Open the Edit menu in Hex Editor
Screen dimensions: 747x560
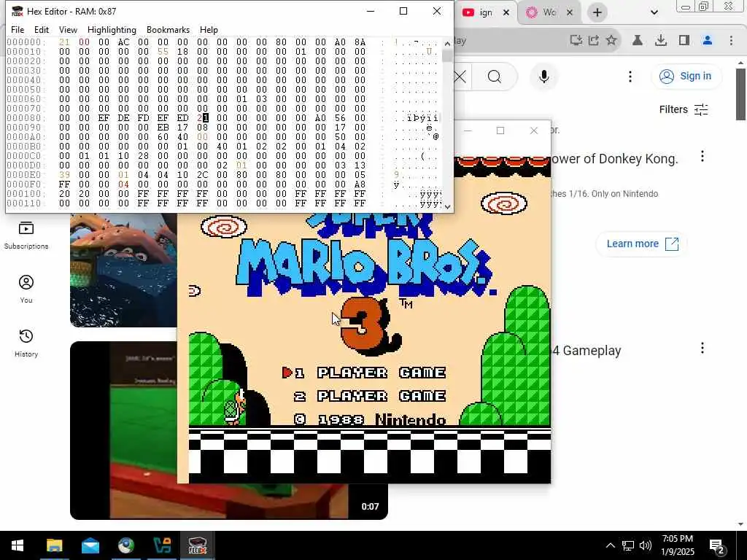click(42, 29)
